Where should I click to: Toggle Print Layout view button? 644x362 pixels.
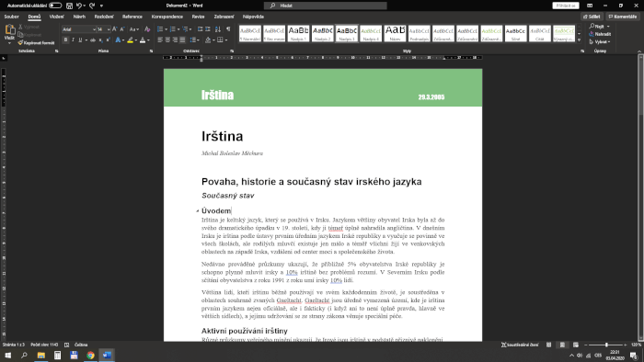click(562, 345)
